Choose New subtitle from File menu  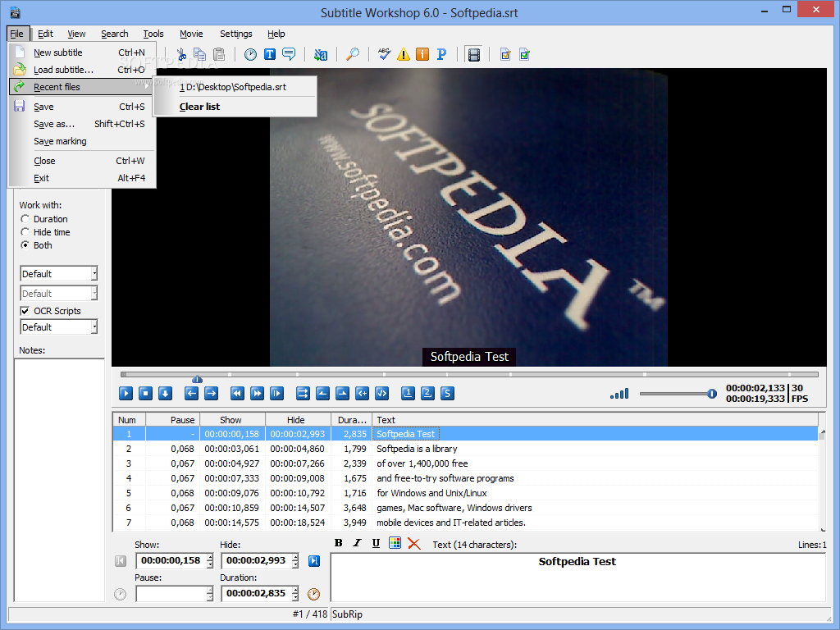coord(83,52)
